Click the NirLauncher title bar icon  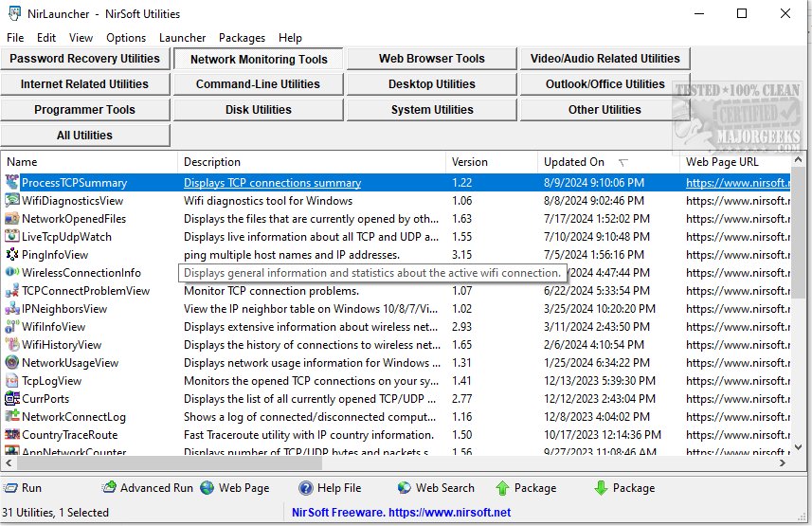click(14, 13)
